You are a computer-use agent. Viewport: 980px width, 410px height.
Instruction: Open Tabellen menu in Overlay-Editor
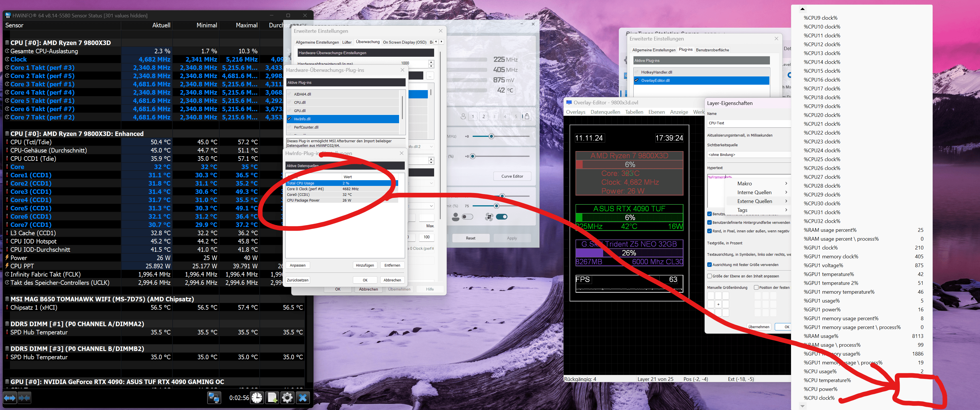[634, 112]
